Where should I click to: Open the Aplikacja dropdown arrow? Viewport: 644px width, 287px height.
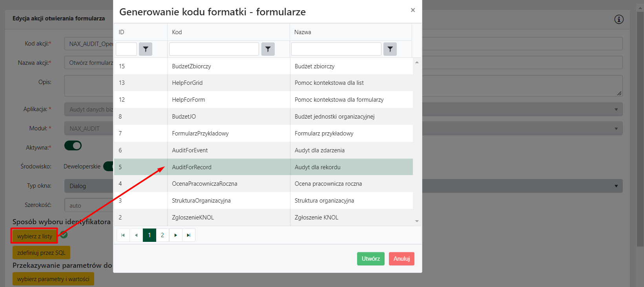[616, 110]
